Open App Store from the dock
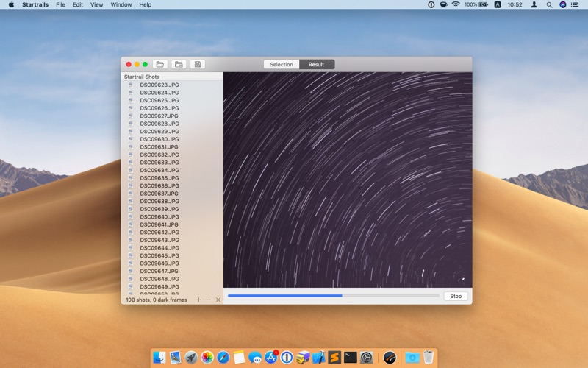Screen dimensions: 588x368 tap(270, 357)
